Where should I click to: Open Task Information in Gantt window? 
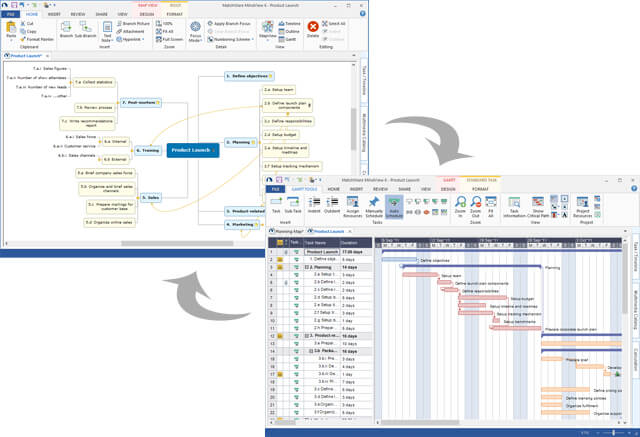[514, 207]
